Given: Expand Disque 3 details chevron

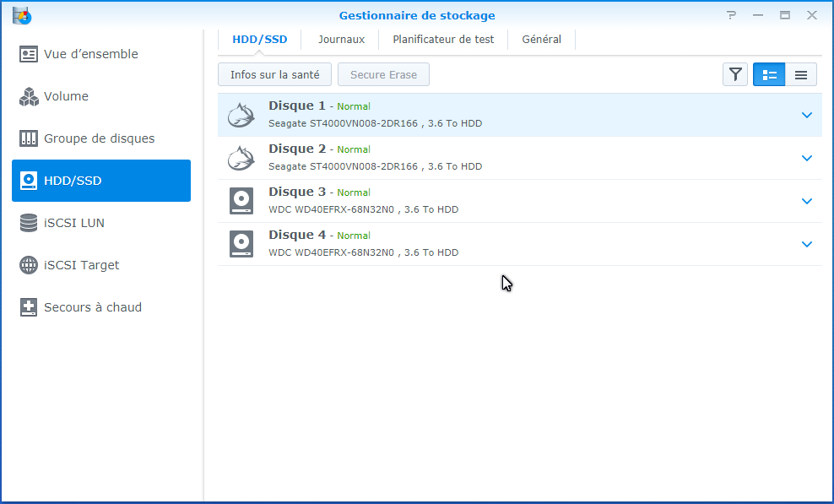Looking at the screenshot, I should [x=807, y=201].
